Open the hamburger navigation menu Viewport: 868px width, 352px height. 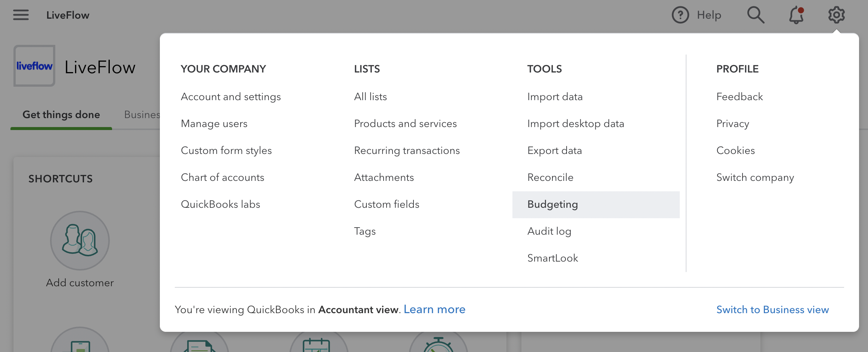[x=21, y=15]
